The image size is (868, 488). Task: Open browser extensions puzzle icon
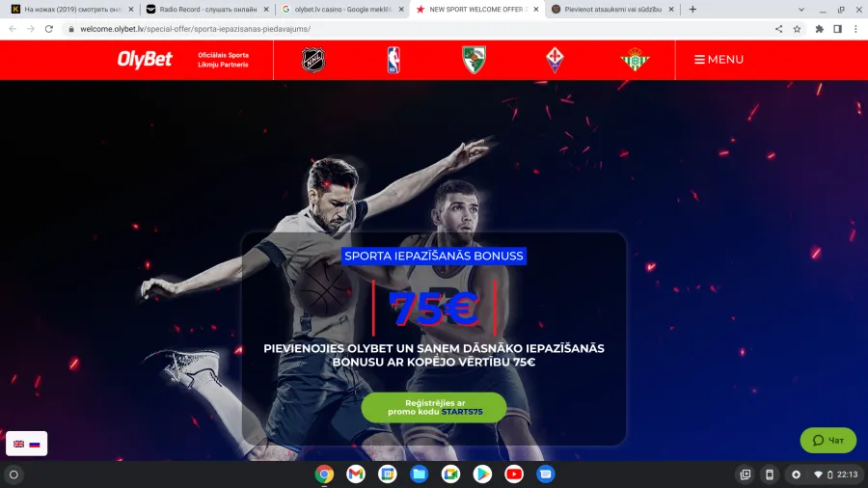[x=819, y=29]
